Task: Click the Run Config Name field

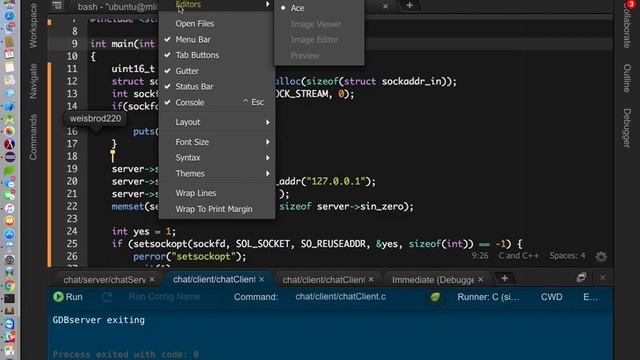Action: tap(164, 297)
